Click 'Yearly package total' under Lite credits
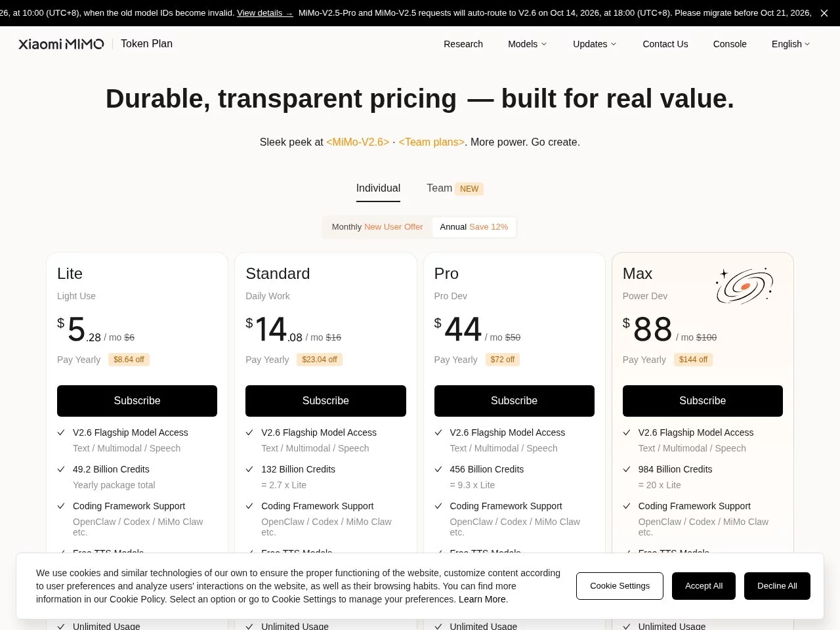840x630 pixels. click(114, 485)
